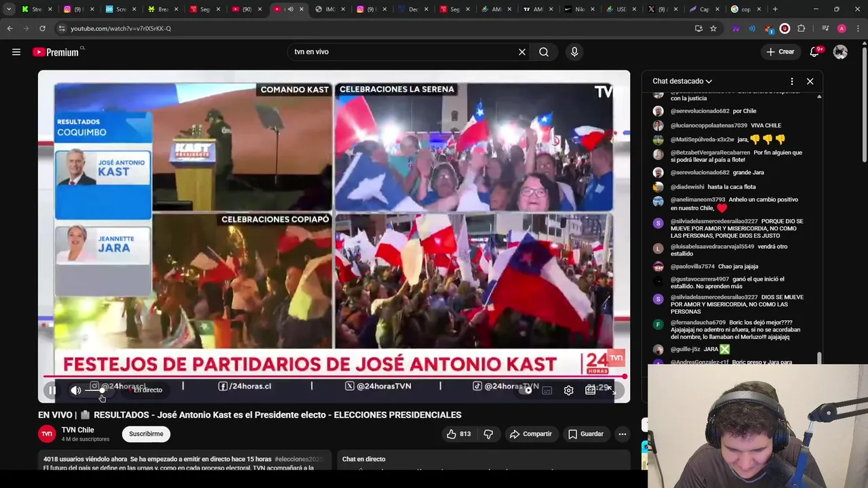Expand the Chat destacado dropdown
Screen dimensions: 868x488
click(x=682, y=81)
